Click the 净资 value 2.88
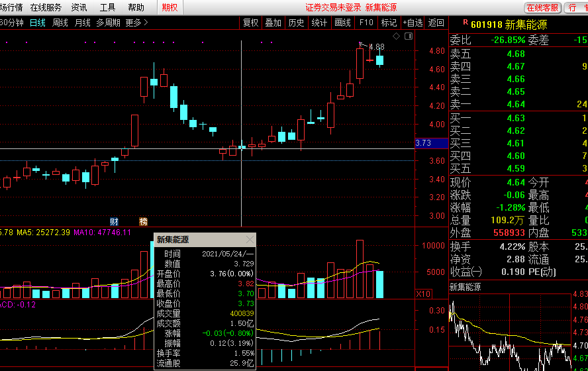The width and height of the screenshot is (588, 371). tap(516, 259)
